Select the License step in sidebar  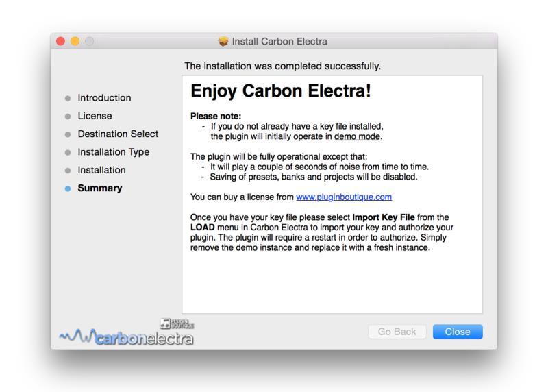(x=95, y=116)
